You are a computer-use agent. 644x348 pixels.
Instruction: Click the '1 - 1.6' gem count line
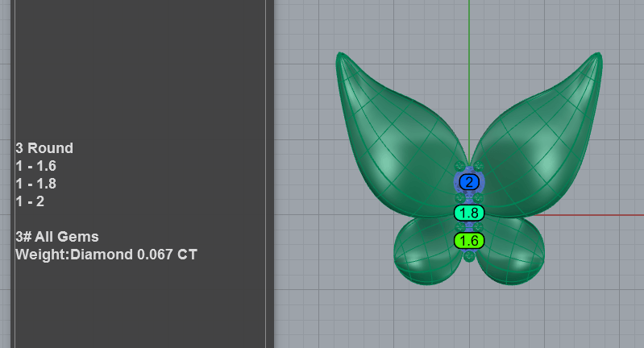point(35,166)
